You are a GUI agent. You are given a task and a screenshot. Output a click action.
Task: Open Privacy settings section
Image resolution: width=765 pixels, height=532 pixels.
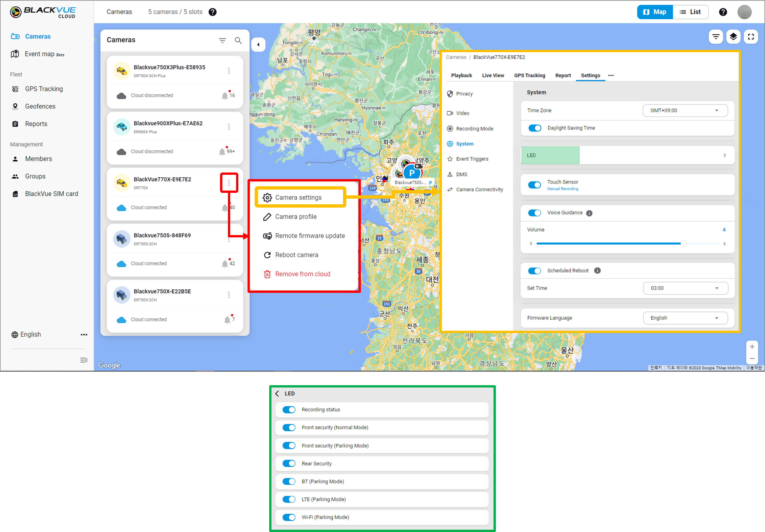pyautogui.click(x=460, y=94)
